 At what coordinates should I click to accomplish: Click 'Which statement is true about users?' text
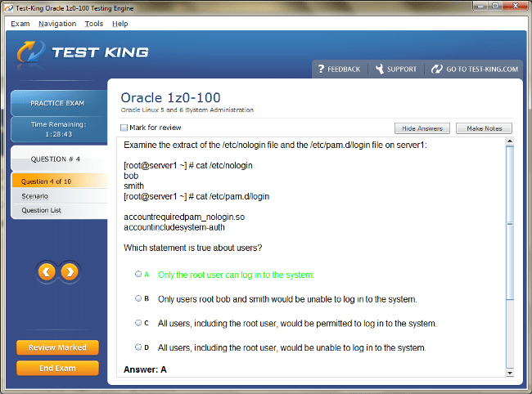tap(192, 248)
